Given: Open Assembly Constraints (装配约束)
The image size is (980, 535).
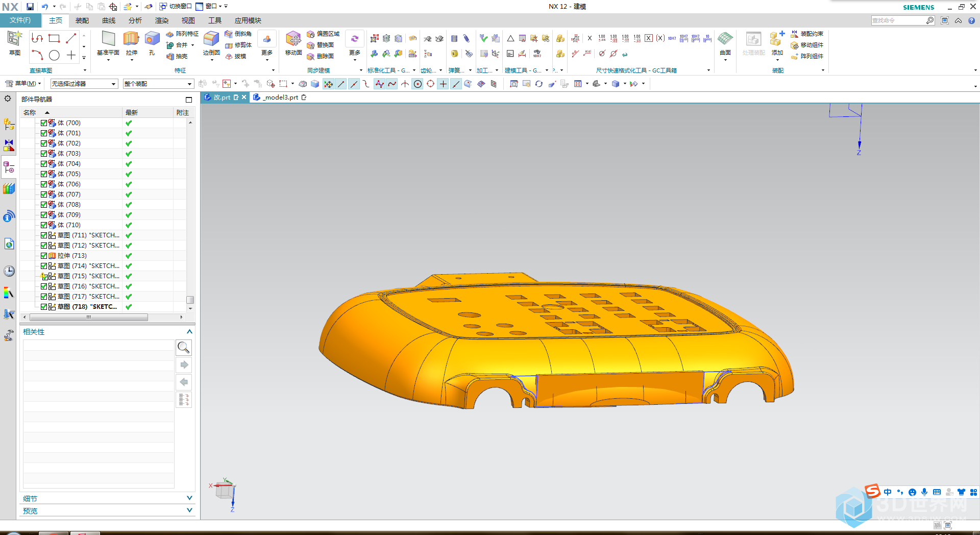Looking at the screenshot, I should pyautogui.click(x=807, y=34).
